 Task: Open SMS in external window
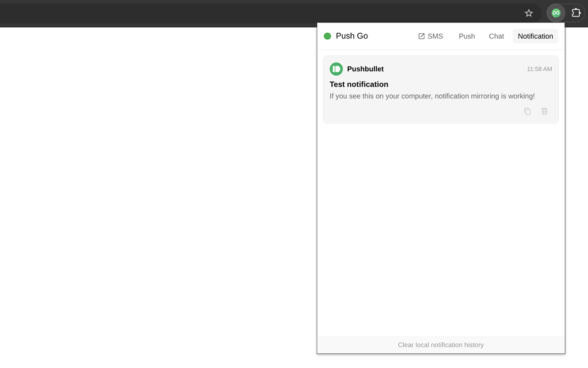(x=430, y=36)
